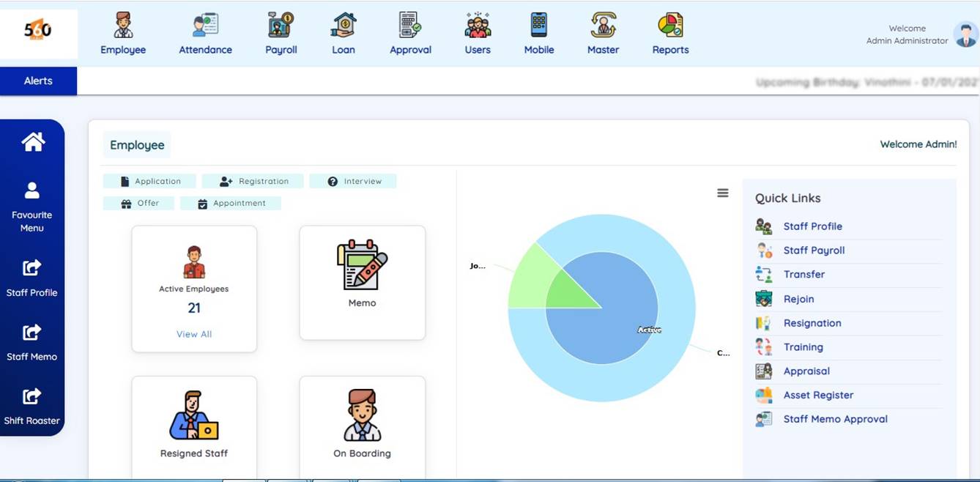The width and height of the screenshot is (980, 482).
Task: Open Favourite Menu in the sidebar
Action: tap(32, 207)
